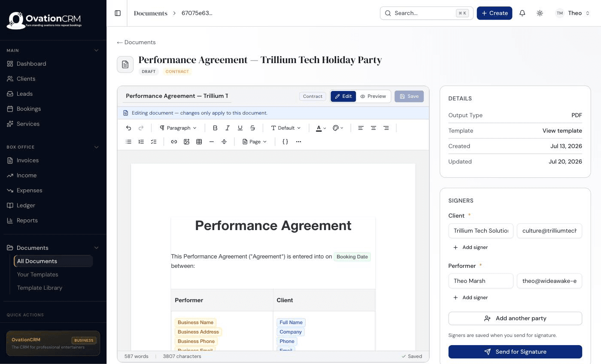Viewport: 601px width, 364px height.
Task: Edit the document title field
Action: click(177, 96)
